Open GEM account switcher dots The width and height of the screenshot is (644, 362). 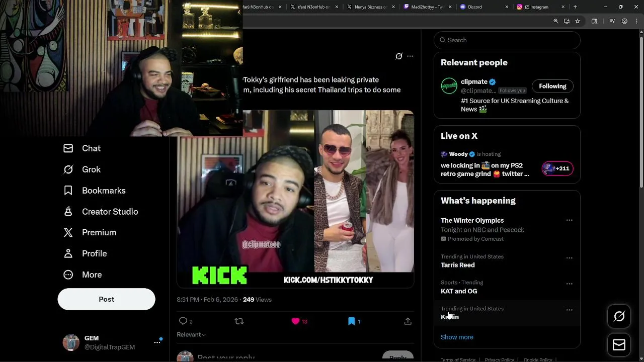(157, 342)
